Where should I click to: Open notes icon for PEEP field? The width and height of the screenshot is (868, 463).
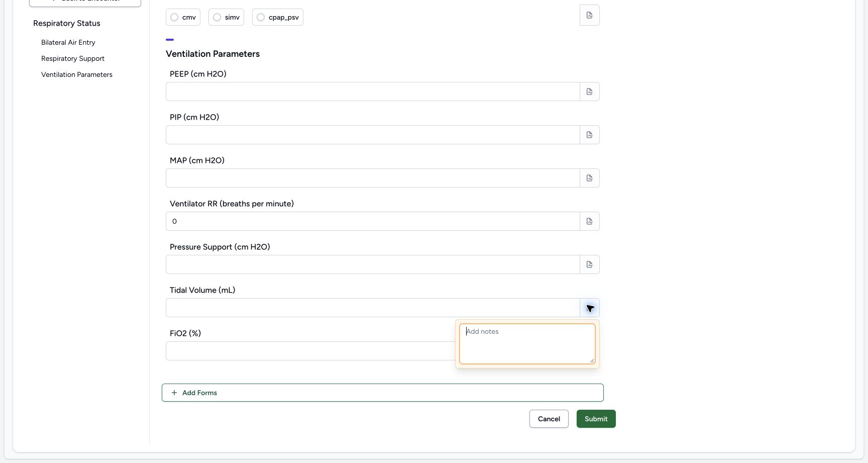590,91
